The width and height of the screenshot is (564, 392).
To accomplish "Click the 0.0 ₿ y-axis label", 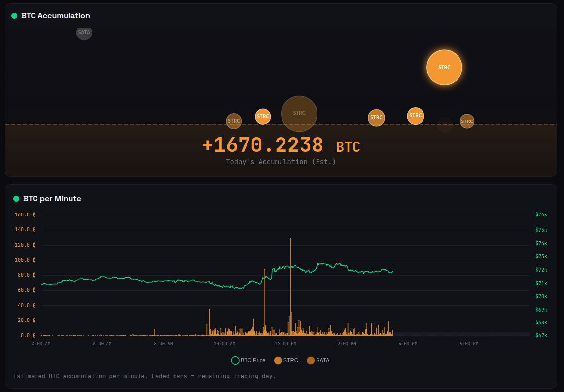I will click(x=28, y=335).
